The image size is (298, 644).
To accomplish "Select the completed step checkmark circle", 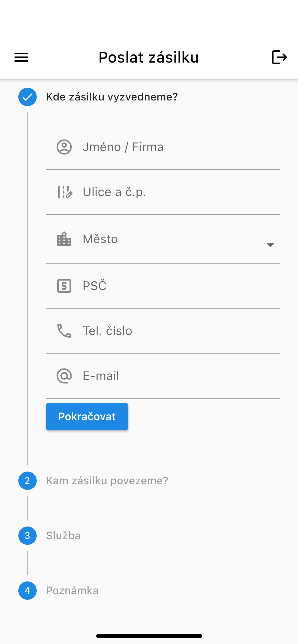I will 28,97.
